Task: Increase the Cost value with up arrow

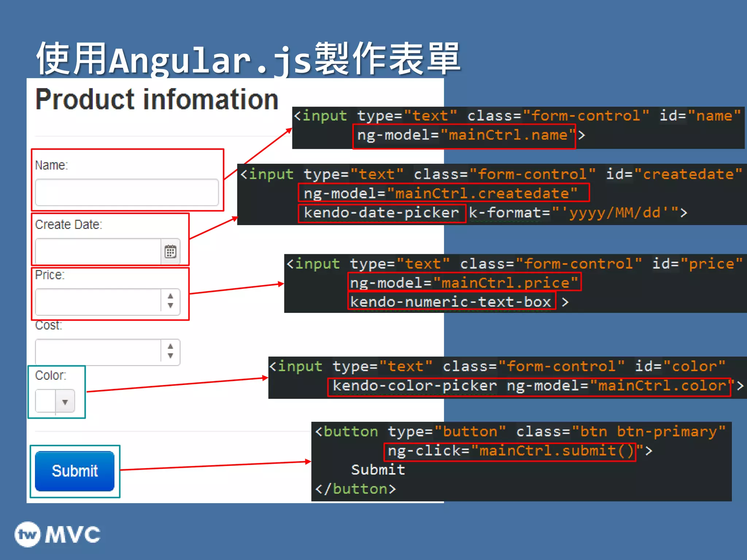Action: pyautogui.click(x=170, y=346)
